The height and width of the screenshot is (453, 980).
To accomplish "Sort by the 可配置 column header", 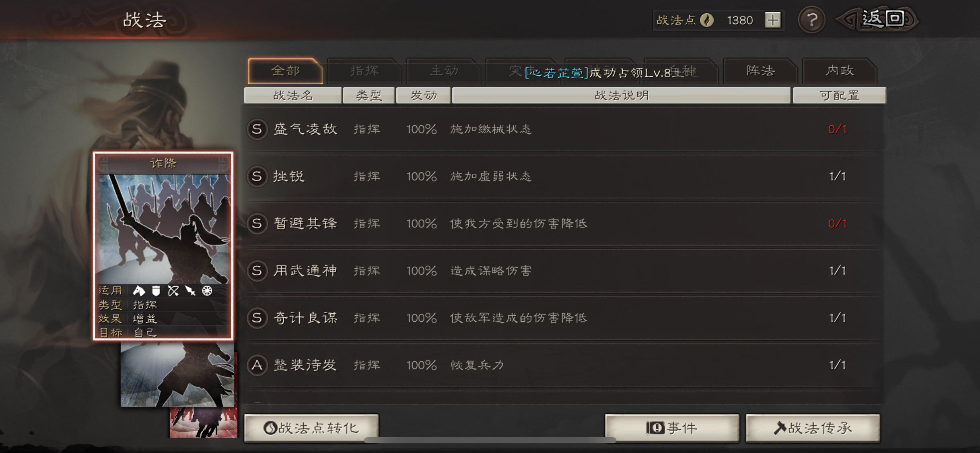I will [x=839, y=95].
